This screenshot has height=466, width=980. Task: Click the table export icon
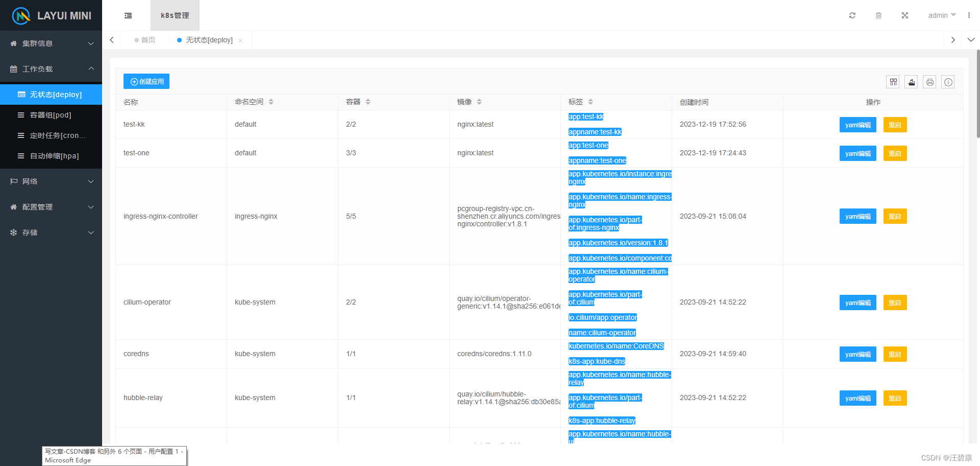pos(912,82)
